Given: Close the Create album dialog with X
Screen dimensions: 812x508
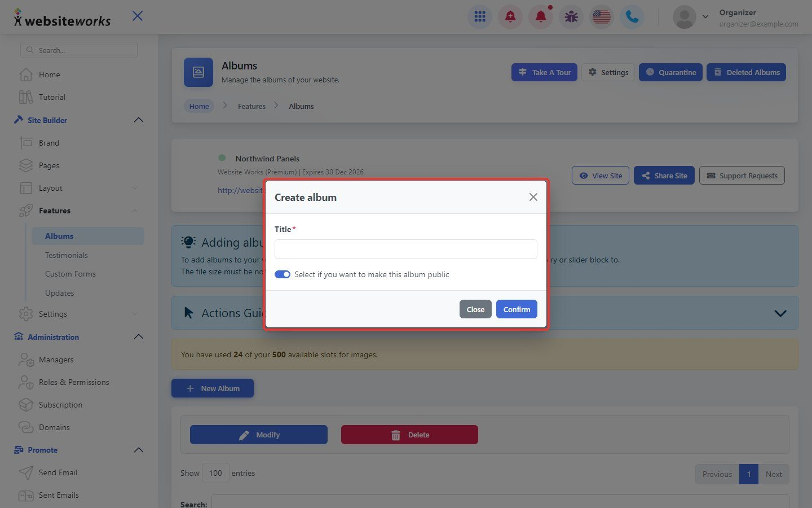Looking at the screenshot, I should tap(533, 197).
